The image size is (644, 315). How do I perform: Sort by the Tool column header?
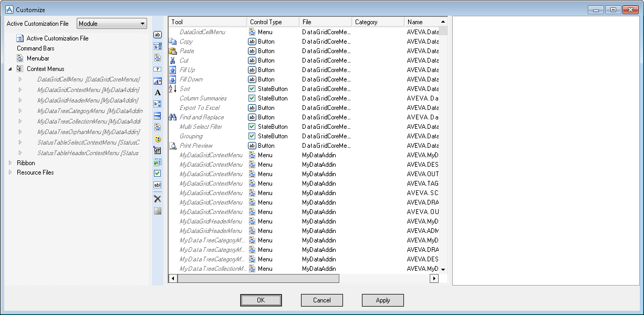tap(207, 22)
